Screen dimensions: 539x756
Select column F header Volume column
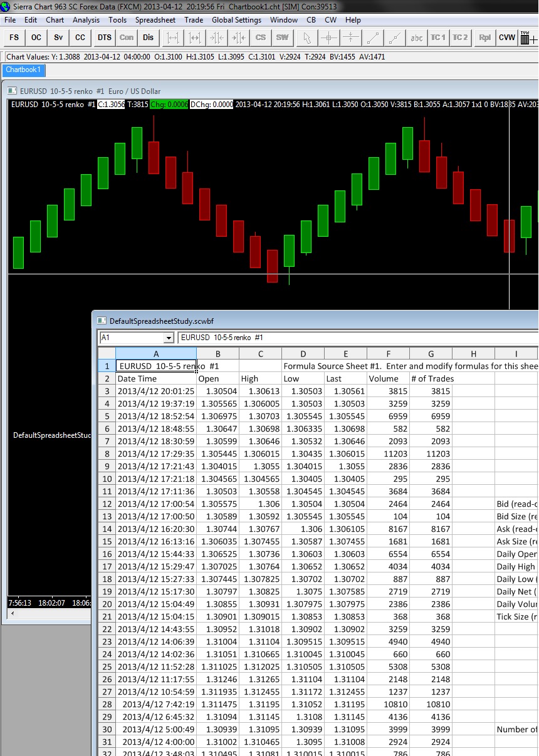click(388, 354)
